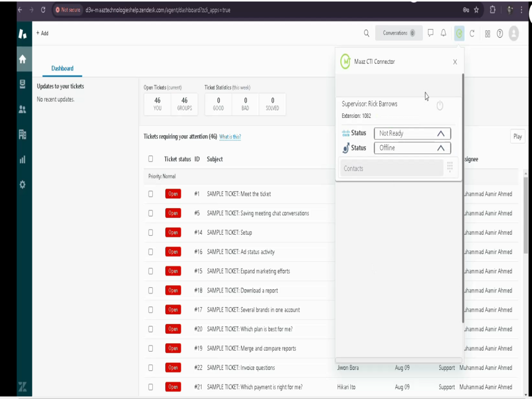Click the power icon in the CTI Connector
532x399 pixels.
[440, 105]
